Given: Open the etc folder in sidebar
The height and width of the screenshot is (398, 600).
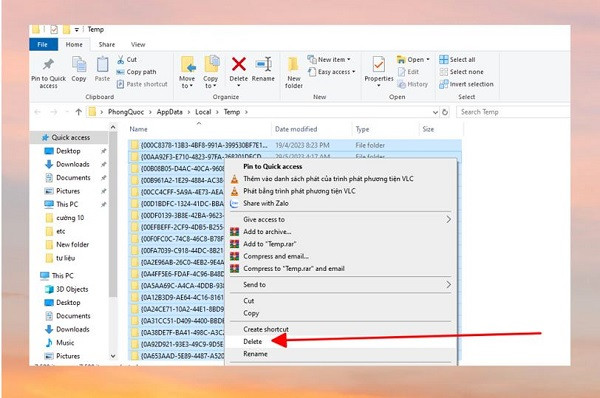Looking at the screenshot, I should (60, 231).
